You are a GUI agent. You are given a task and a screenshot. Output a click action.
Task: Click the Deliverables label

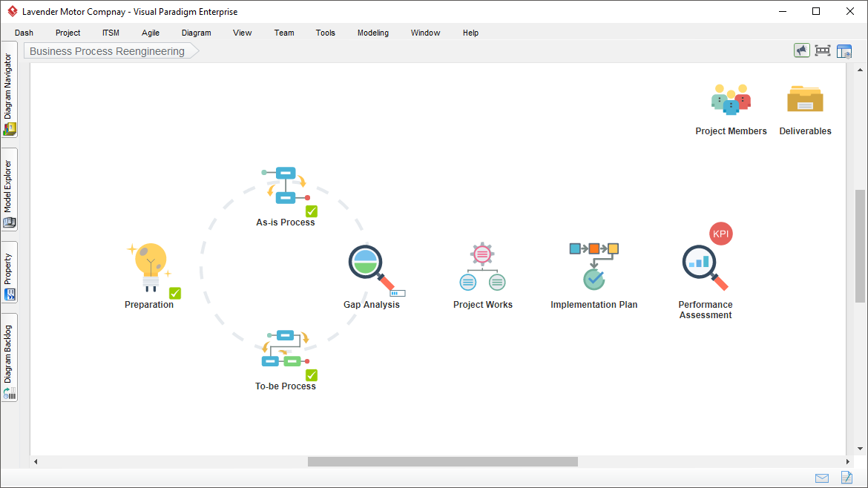pyautogui.click(x=805, y=131)
